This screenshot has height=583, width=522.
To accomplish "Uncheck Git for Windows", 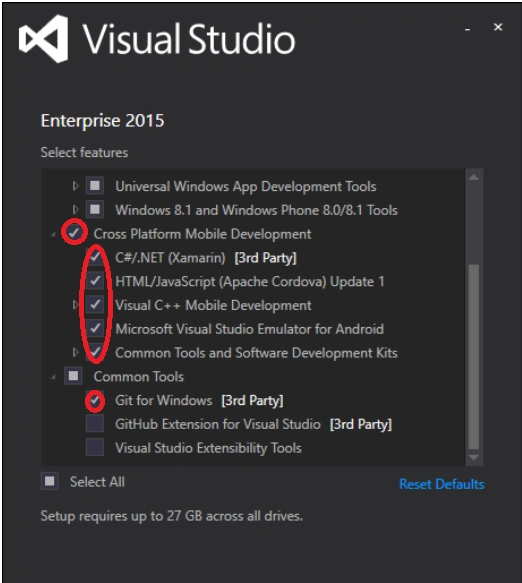I will (95, 400).
